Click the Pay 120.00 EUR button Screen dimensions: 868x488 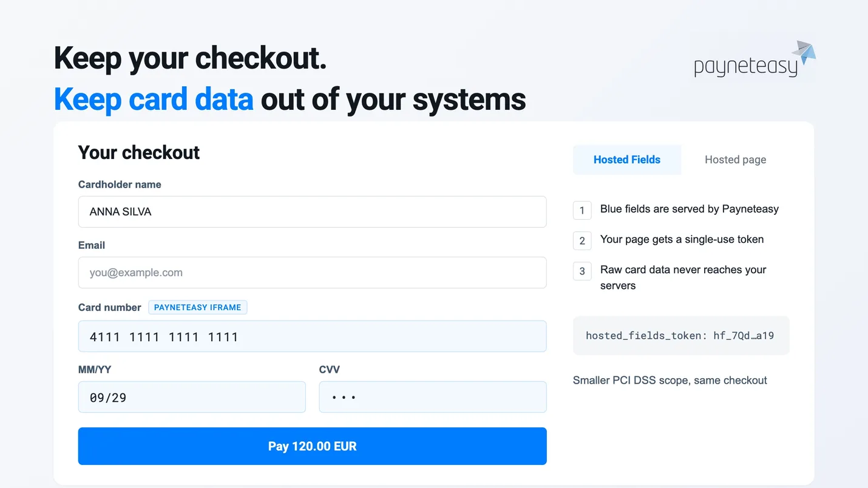click(x=313, y=446)
